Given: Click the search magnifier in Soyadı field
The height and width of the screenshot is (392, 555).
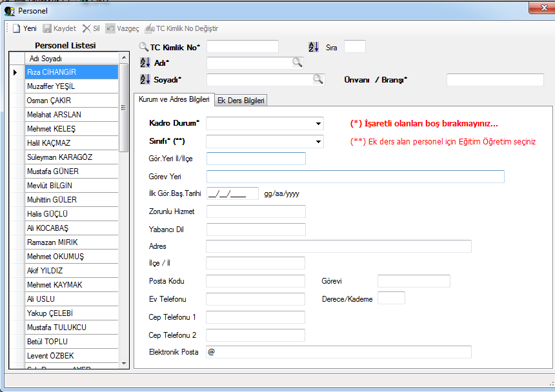Looking at the screenshot, I should pos(318,79).
